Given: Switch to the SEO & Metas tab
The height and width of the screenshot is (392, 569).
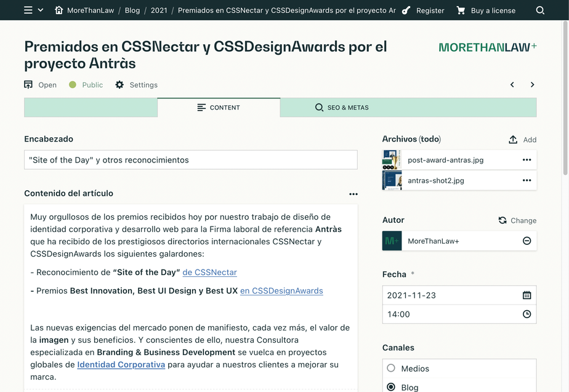Looking at the screenshot, I should click(x=342, y=108).
